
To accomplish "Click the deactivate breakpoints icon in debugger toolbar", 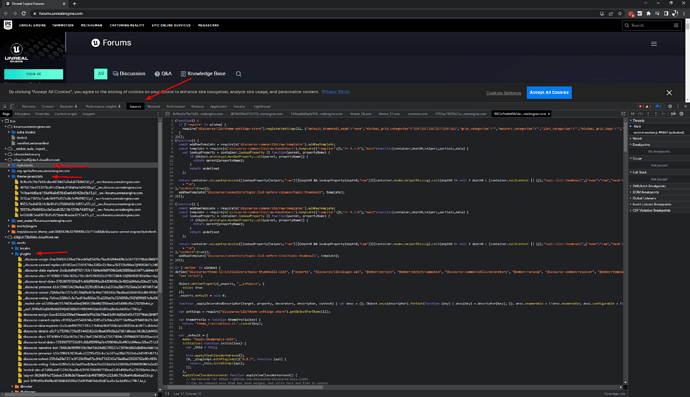I will [673, 114].
